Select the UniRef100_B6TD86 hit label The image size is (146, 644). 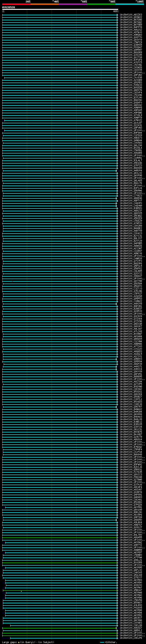pyautogui.click(x=131, y=20)
